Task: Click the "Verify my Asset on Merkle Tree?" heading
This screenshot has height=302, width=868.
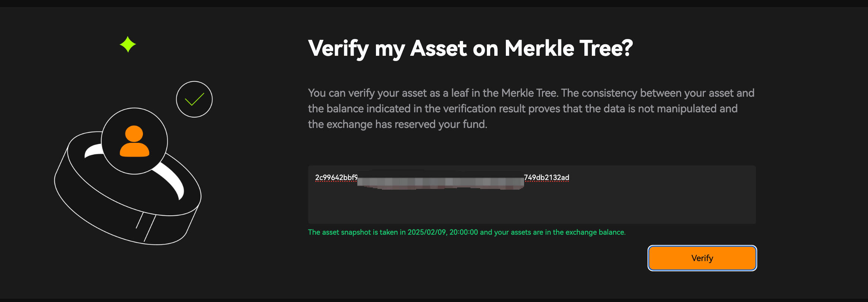Action: (x=470, y=48)
